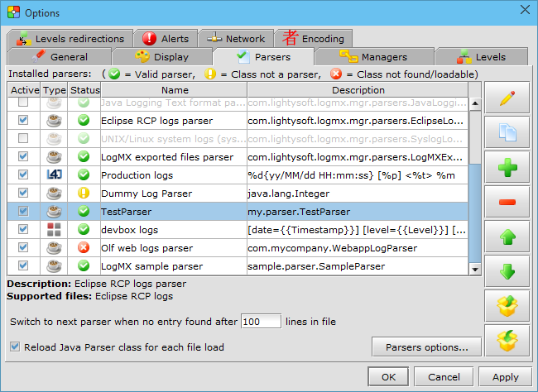Enable the UNIX/Linux system logs parser checkbox
Viewport: 538px width, 392px height.
23,138
